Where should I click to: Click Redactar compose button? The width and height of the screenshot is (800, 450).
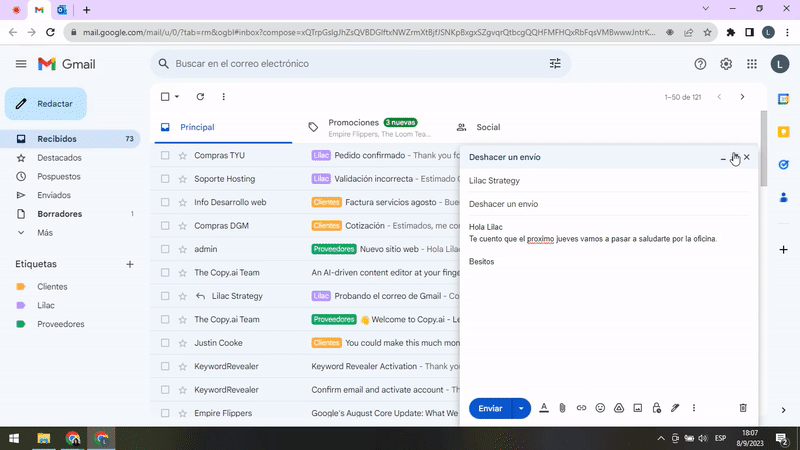pos(46,104)
